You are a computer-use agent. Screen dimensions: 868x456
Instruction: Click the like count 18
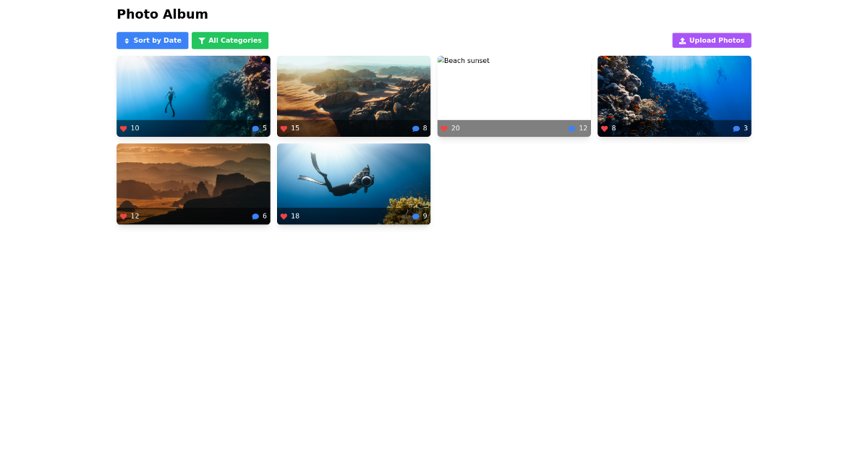[295, 216]
